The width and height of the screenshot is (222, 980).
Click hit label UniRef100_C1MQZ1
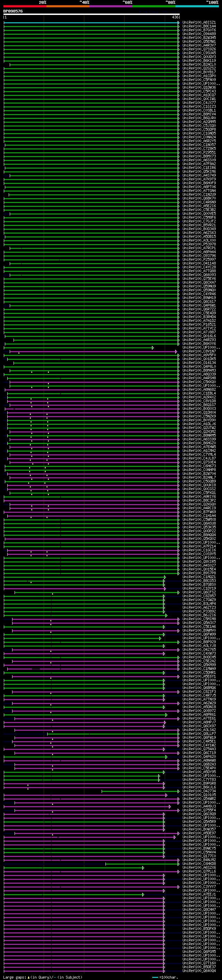tap(199, 577)
